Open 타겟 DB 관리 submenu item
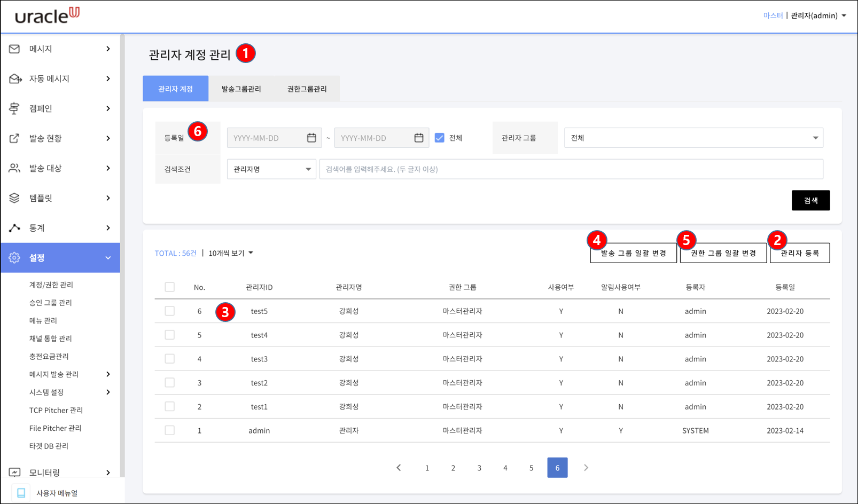The image size is (858, 504). 49,446
